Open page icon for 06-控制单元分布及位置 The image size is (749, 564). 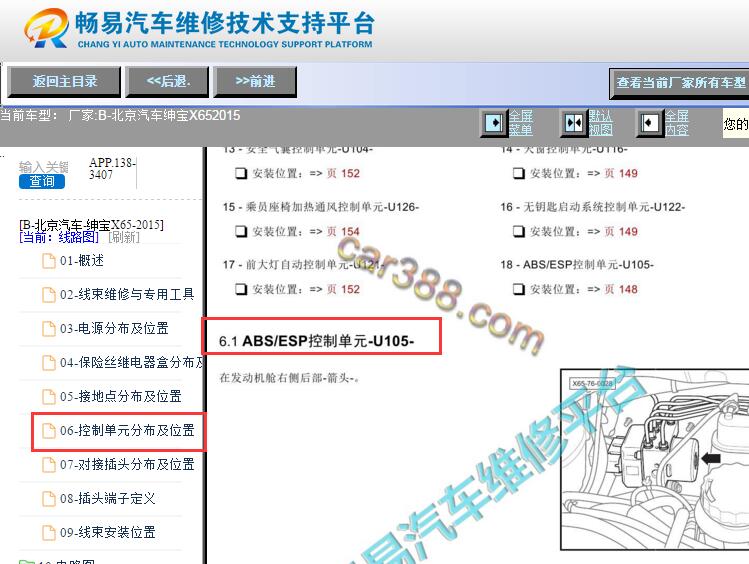(x=48, y=430)
